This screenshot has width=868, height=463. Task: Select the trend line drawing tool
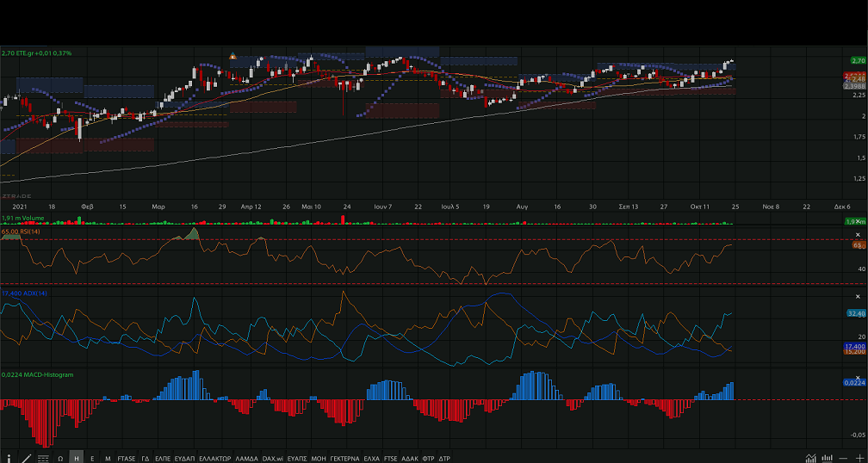(26, 458)
